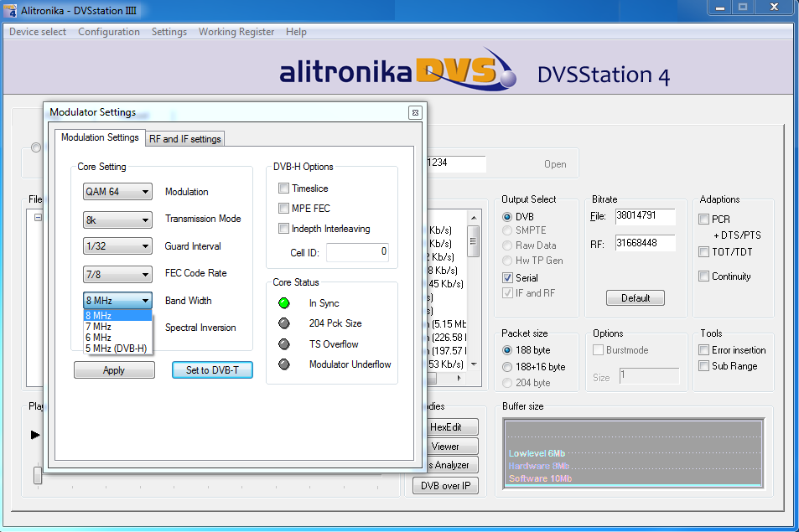Open the Modulation QAM 64 dropdown
The height and width of the screenshot is (532, 799).
coord(118,192)
